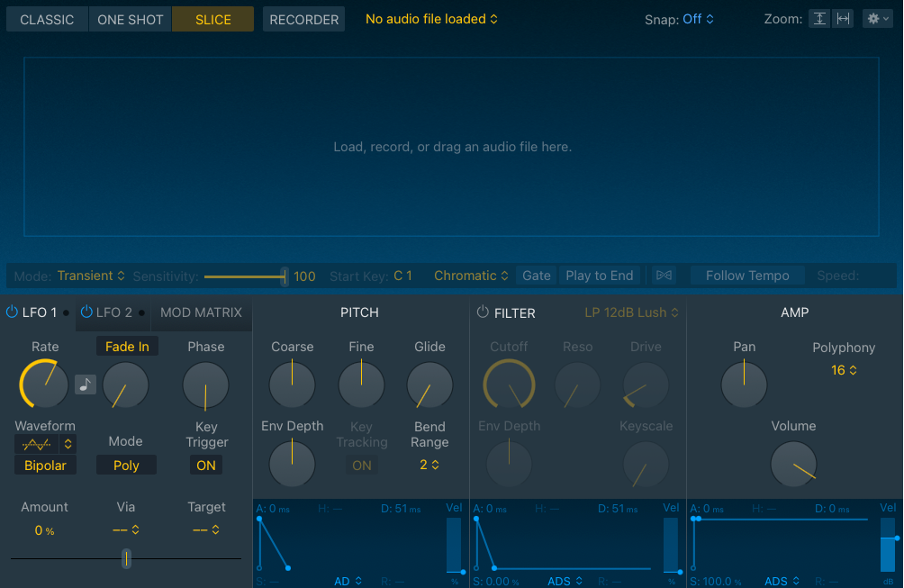Click the LFO Amount 0 % value
Screen dimensions: 904x588
click(x=44, y=530)
